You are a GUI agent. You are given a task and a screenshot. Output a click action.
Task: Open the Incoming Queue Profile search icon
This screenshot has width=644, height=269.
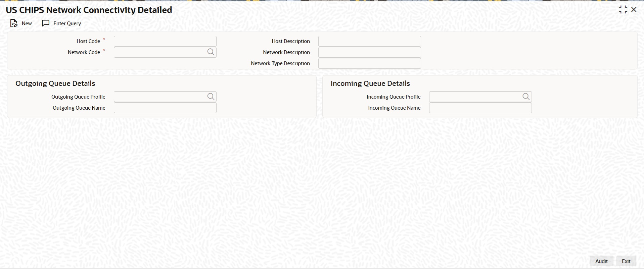[x=526, y=97]
